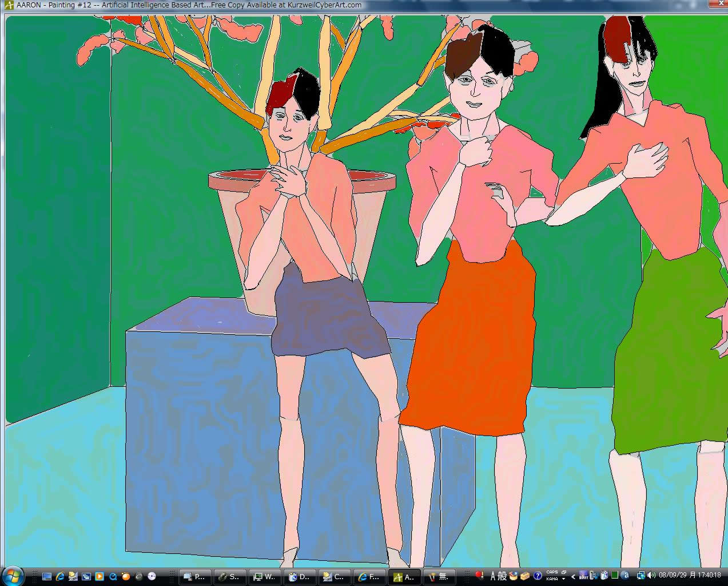The width and height of the screenshot is (728, 586).
Task: Click the IME conversion mode '般' indicator
Action: (x=502, y=576)
